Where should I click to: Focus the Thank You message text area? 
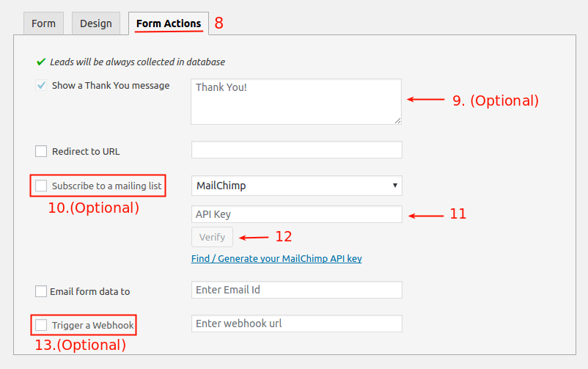(296, 101)
